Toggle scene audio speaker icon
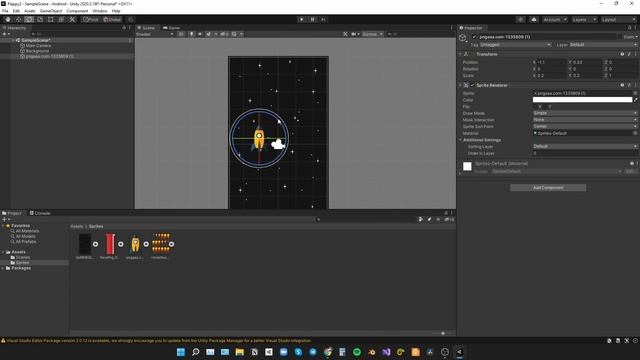Screen dimensions: 640x360 tap(200, 34)
